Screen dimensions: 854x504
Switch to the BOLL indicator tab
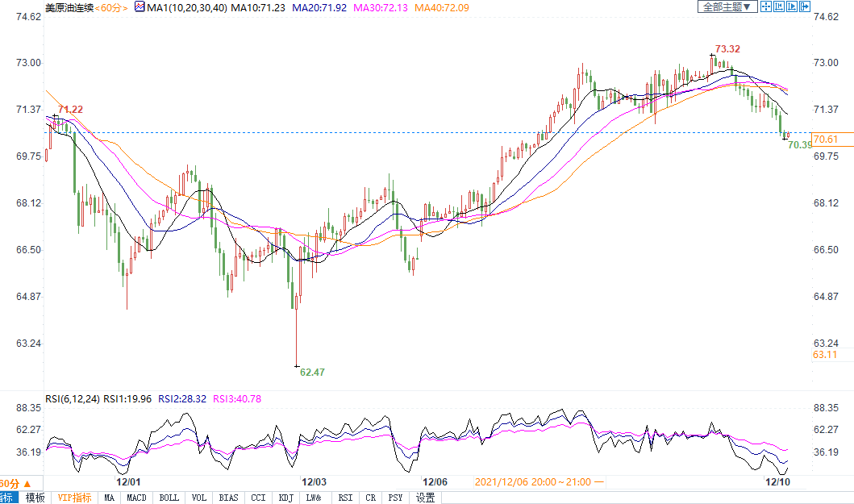point(169,498)
